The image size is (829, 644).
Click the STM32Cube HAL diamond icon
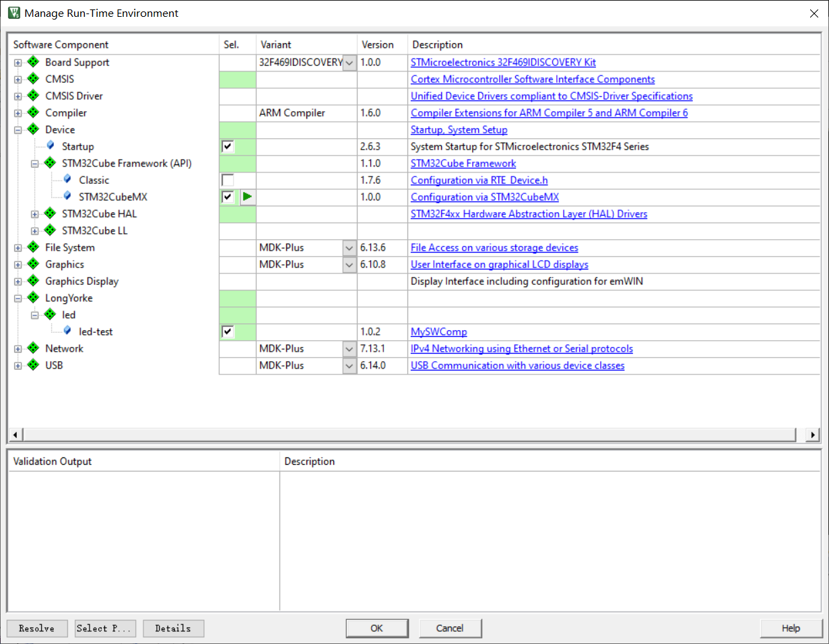51,214
